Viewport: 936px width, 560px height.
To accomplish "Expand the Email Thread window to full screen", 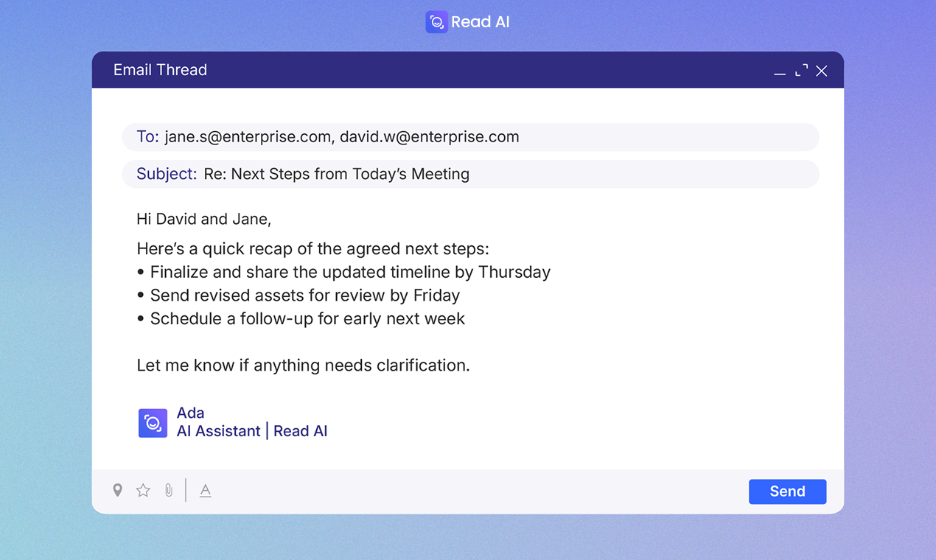I will [x=801, y=71].
